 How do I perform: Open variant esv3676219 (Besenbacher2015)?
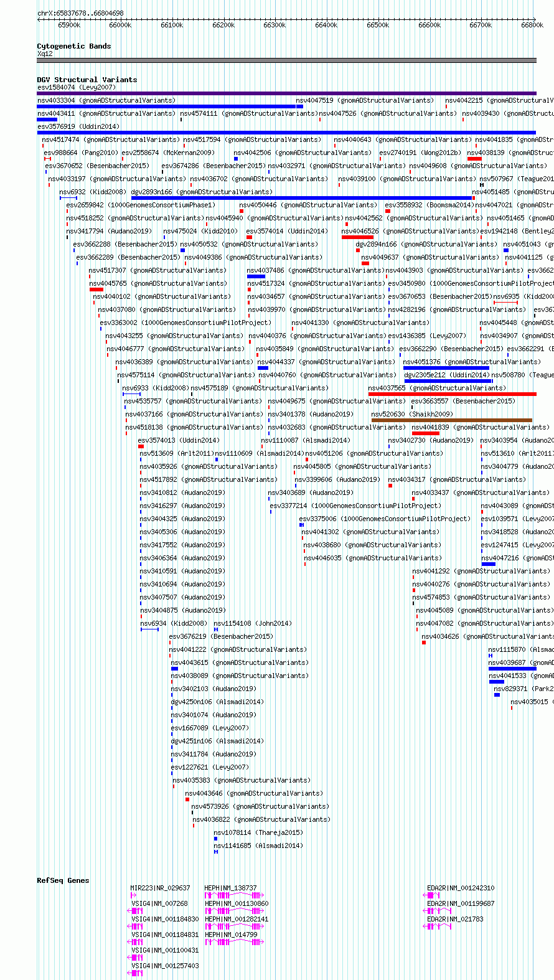point(221,636)
